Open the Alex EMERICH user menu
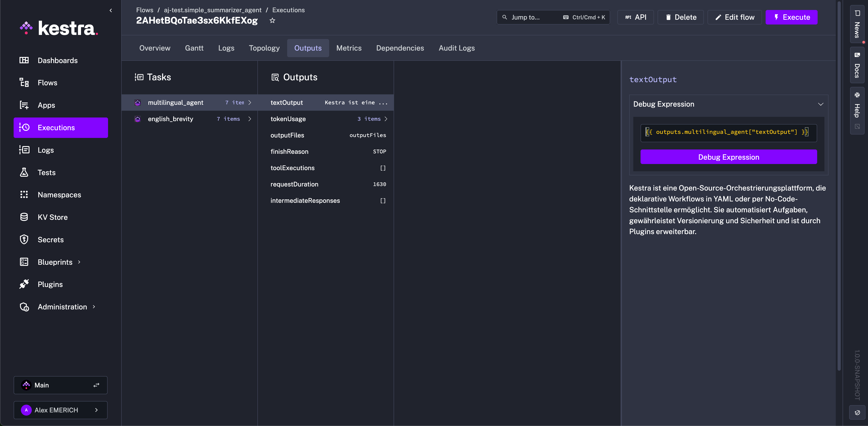 pyautogui.click(x=60, y=410)
